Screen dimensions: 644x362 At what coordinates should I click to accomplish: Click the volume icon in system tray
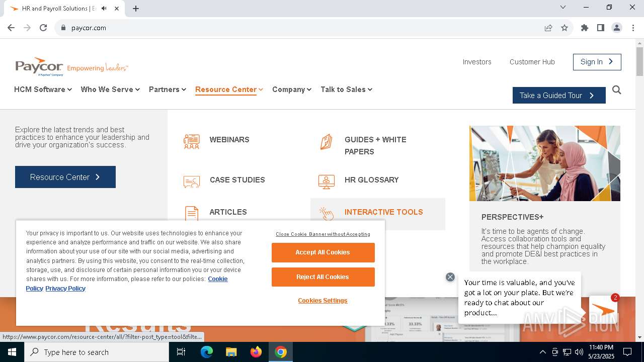579,352
